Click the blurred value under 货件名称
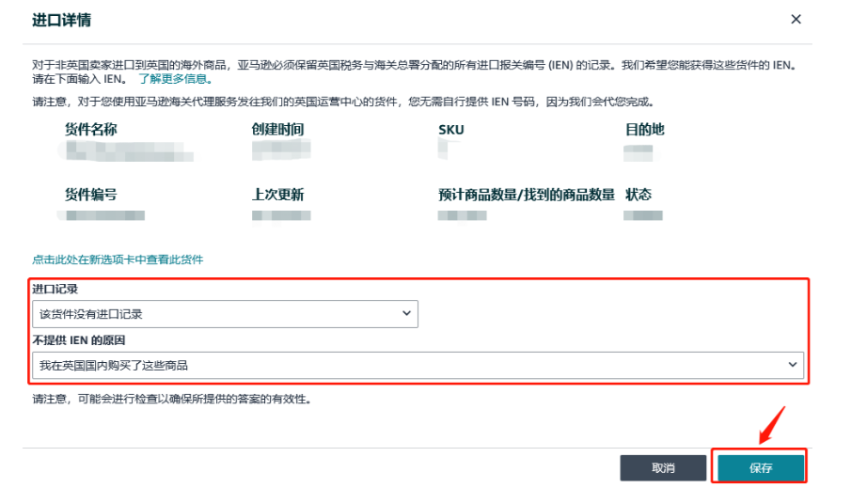Screen dimensions: 867x504 tap(122, 150)
